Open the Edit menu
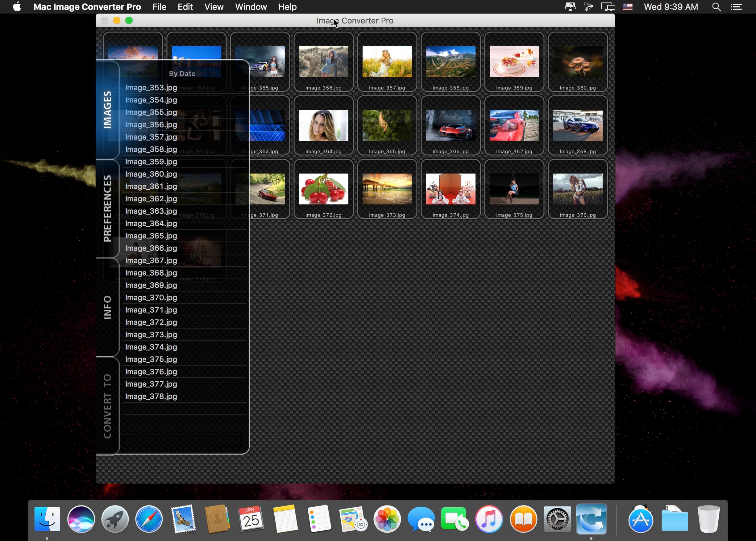 tap(185, 6)
